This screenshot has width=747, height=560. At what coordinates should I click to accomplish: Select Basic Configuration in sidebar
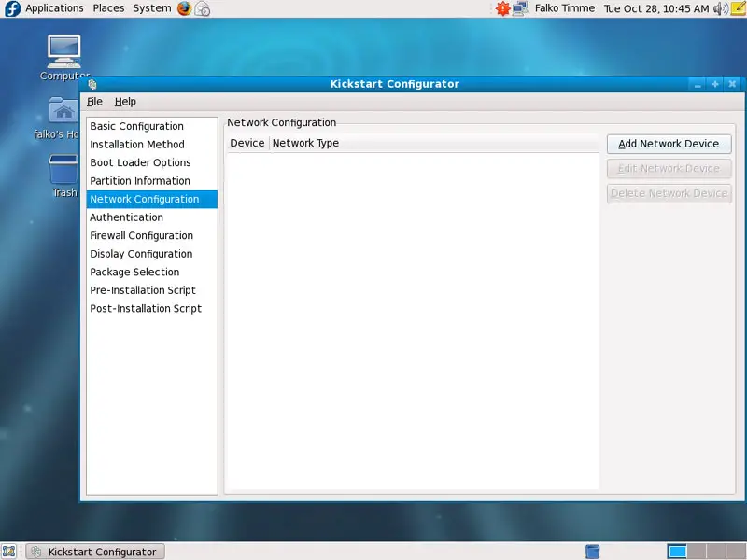152,126
